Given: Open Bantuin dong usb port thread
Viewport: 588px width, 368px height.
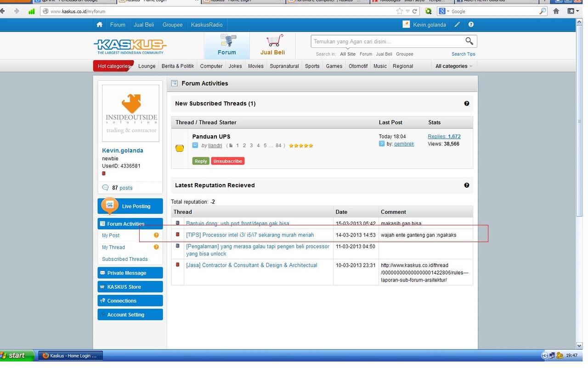Looking at the screenshot, I should coord(237,224).
